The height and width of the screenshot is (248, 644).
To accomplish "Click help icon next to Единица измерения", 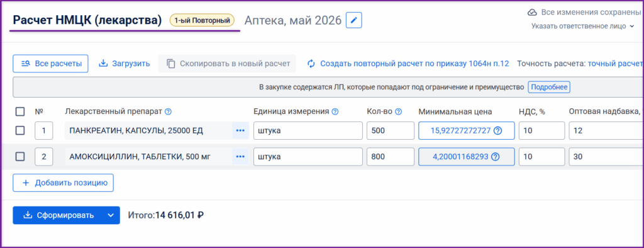I will (335, 111).
